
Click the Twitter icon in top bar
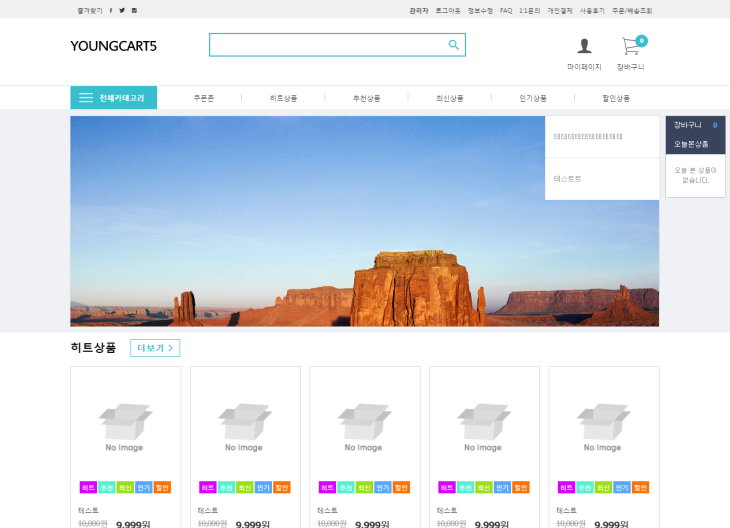(122, 10)
